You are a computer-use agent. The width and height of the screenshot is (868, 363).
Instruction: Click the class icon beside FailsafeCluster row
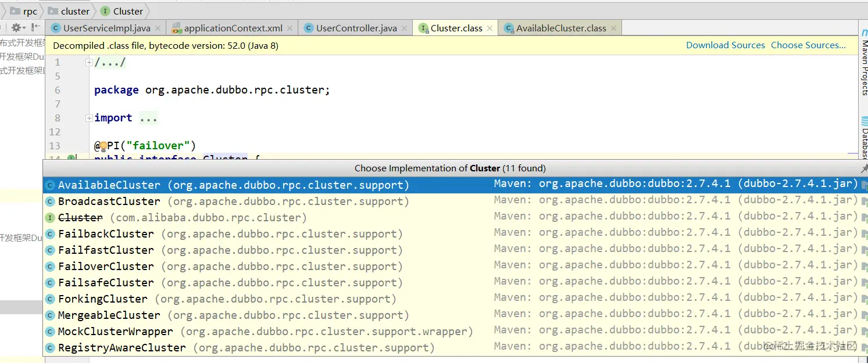[x=51, y=283]
